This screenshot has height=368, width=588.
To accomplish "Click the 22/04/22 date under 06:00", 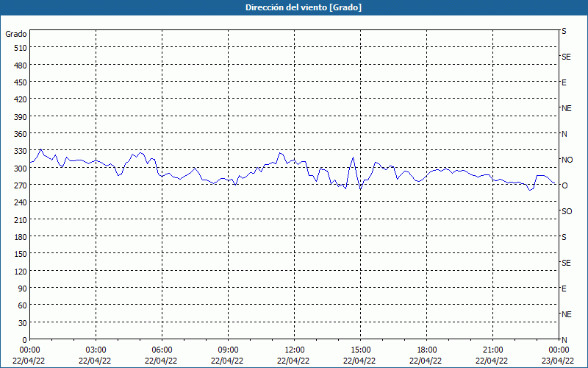I will 162,361.
